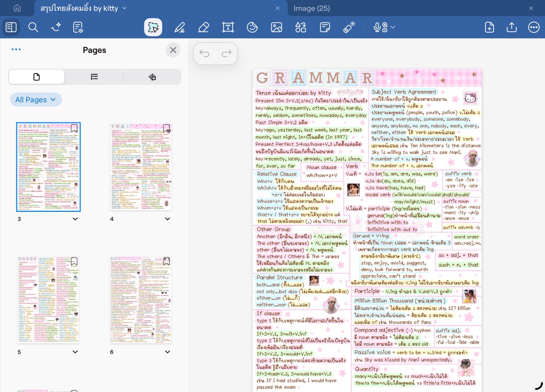Close the Pages panel
The width and height of the screenshot is (545, 392).
[x=173, y=50]
